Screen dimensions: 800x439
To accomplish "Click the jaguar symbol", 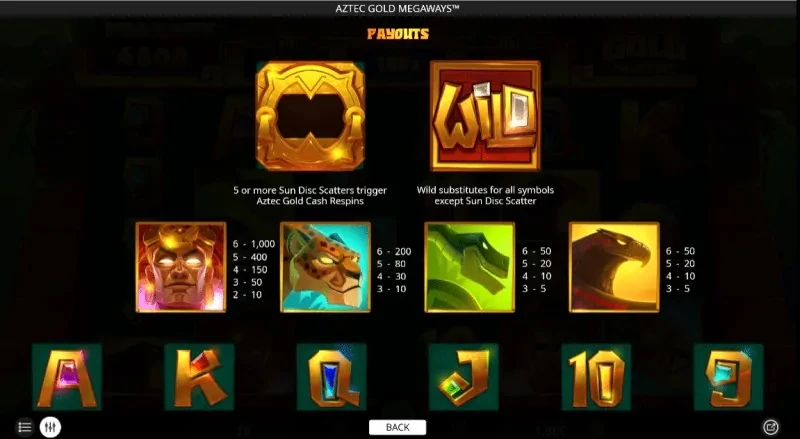I will click(x=326, y=267).
